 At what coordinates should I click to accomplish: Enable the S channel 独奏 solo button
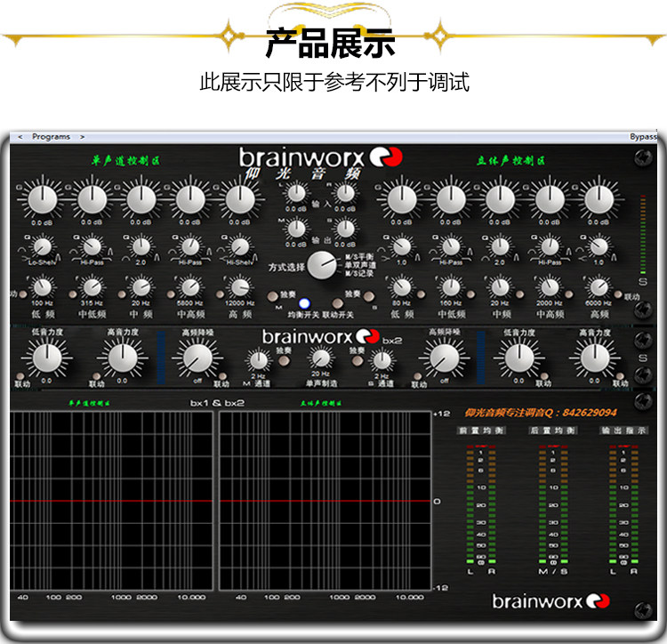pyautogui.click(x=369, y=296)
